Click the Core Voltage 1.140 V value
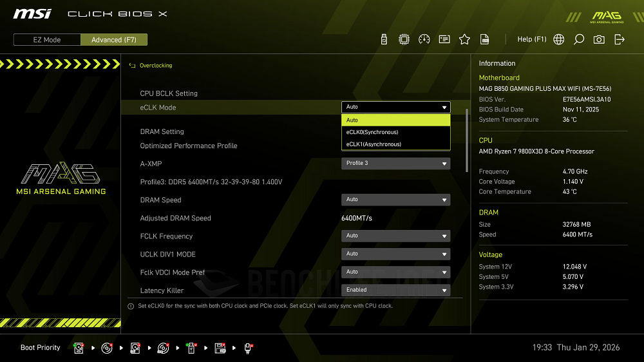The image size is (644, 362). point(573,181)
